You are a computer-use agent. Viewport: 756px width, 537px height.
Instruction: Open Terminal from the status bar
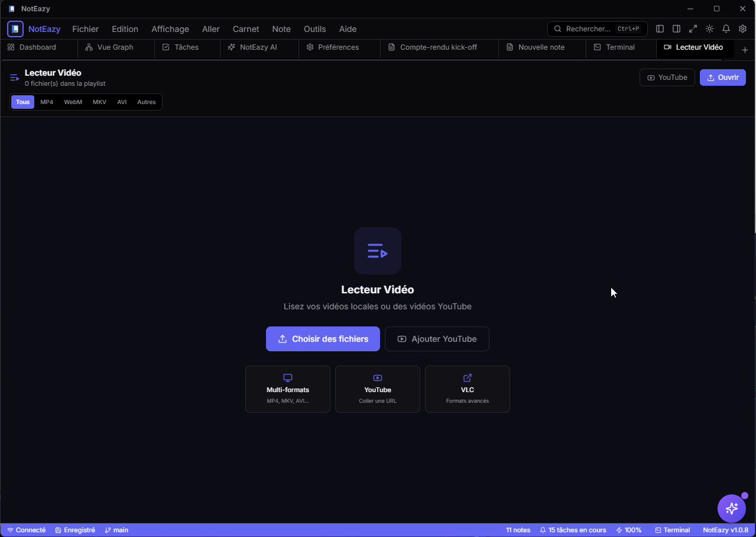(673, 530)
